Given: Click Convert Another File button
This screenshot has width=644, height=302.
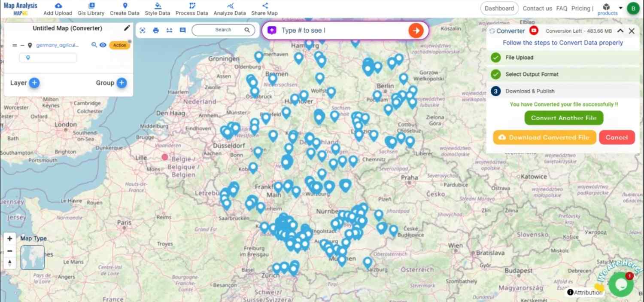Looking at the screenshot, I should 563,118.
